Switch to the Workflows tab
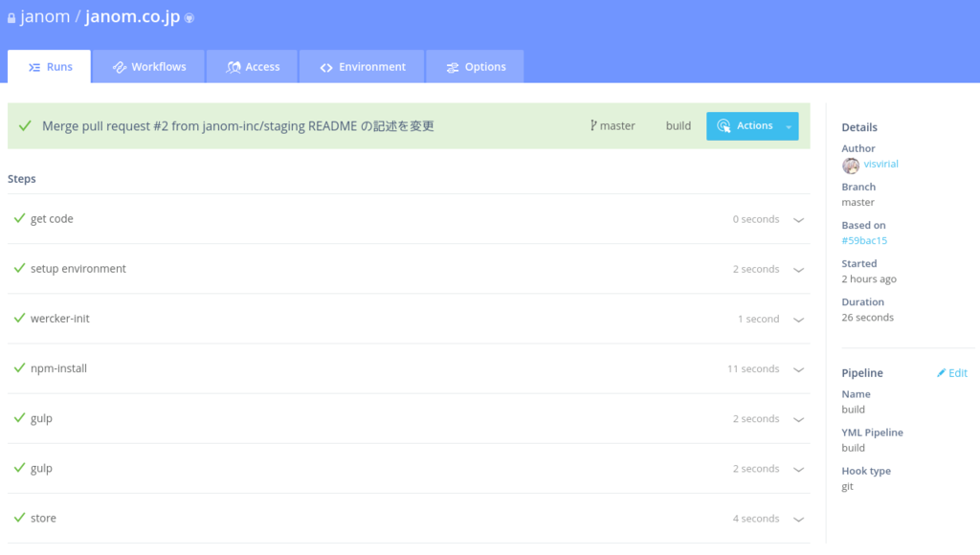Screen dimensions: 980x555 (148, 66)
